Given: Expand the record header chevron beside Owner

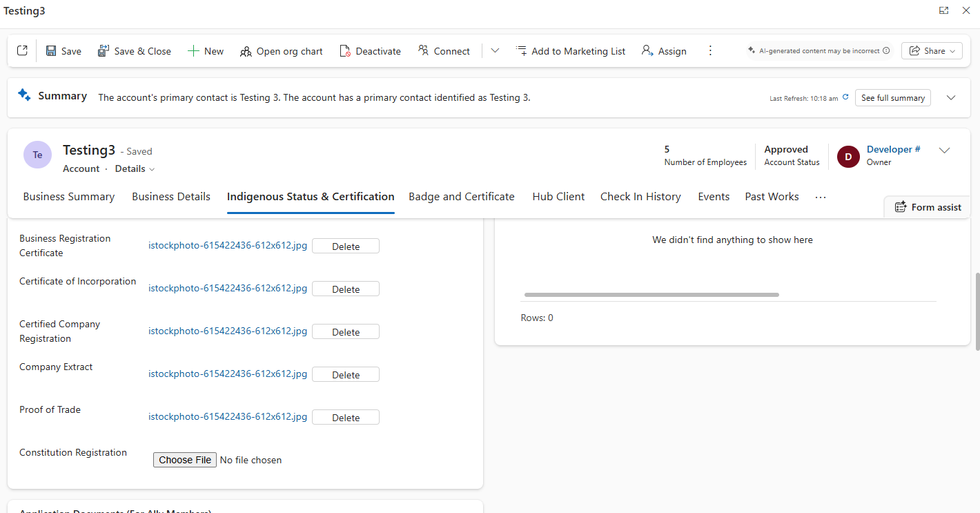Looking at the screenshot, I should tap(945, 151).
